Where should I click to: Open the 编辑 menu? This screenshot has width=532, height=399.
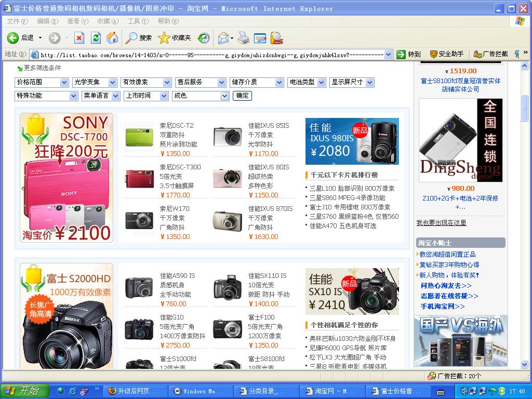(47, 21)
